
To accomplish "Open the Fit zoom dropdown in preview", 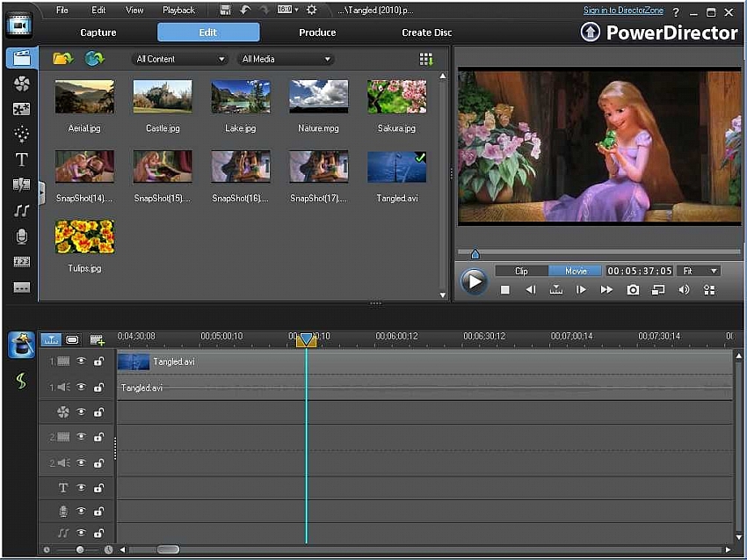I will click(700, 271).
